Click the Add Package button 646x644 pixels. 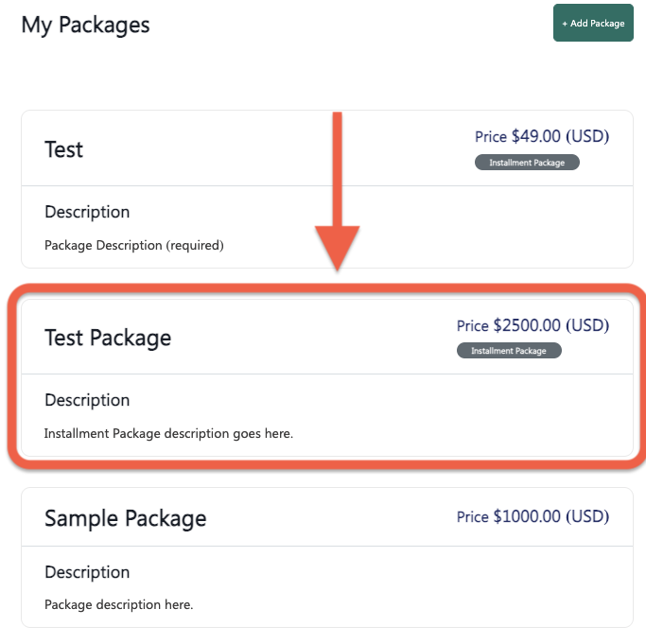click(593, 23)
